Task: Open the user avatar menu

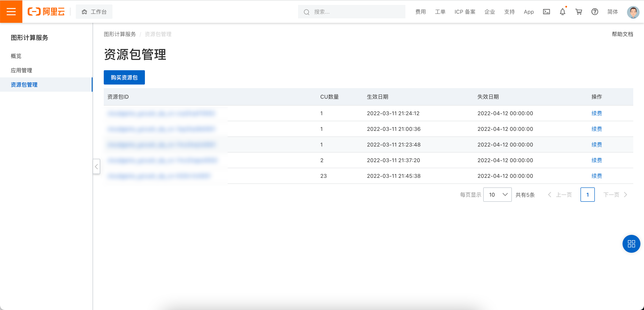Action: (633, 12)
